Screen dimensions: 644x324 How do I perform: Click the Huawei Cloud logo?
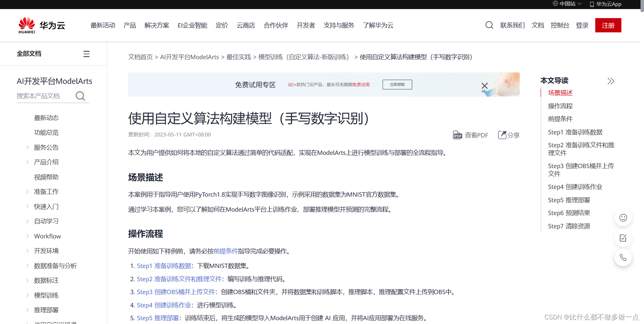coord(41,25)
